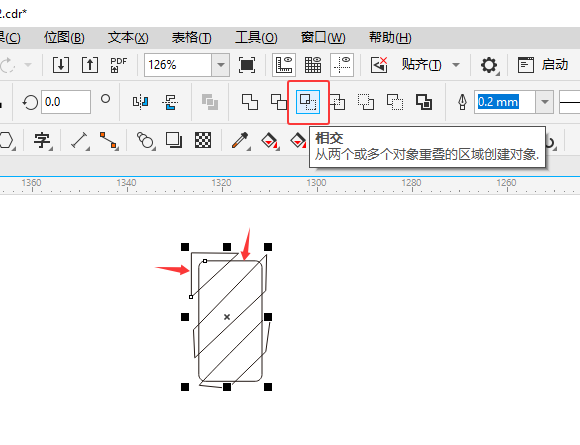Viewport: 580px width, 445px height.
Task: Select the Text tool (字)
Action: point(42,141)
